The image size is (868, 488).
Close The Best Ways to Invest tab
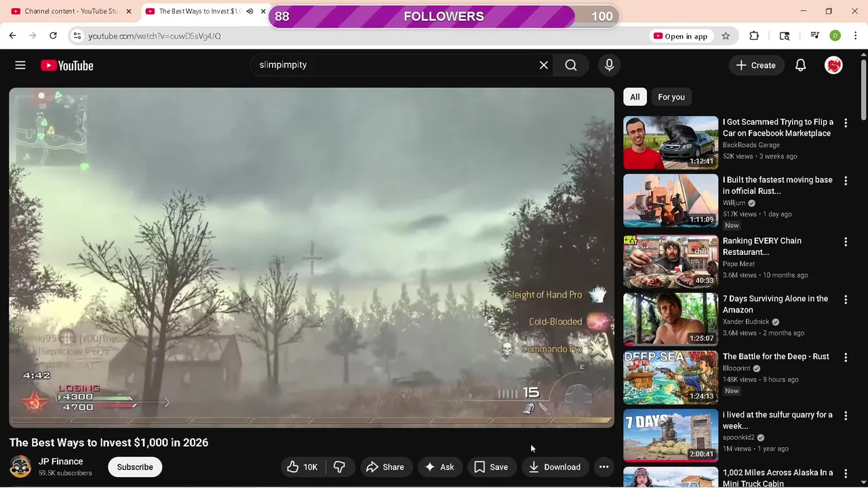click(x=263, y=12)
